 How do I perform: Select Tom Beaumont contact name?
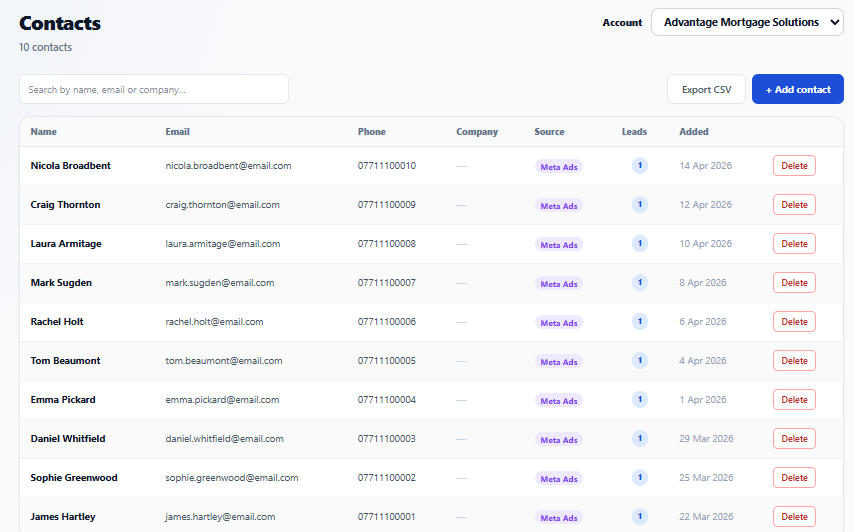(65, 360)
